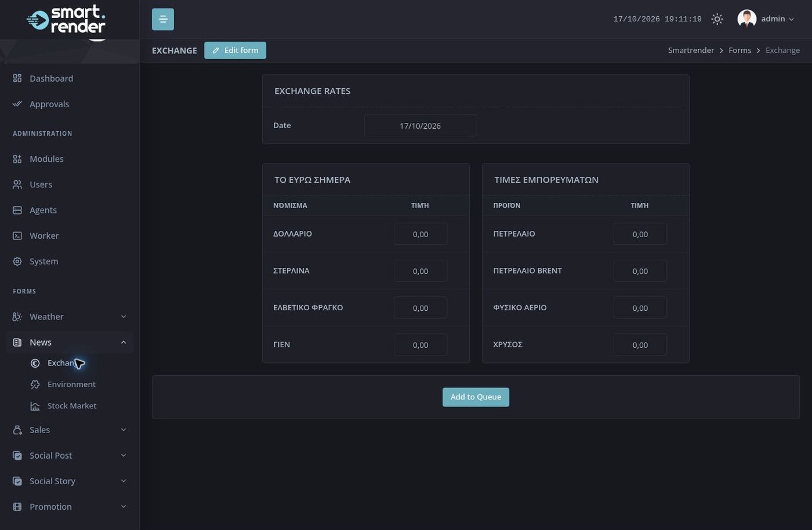Click the Environment icon in News submenu
The width and height of the screenshot is (812, 530).
[35, 384]
